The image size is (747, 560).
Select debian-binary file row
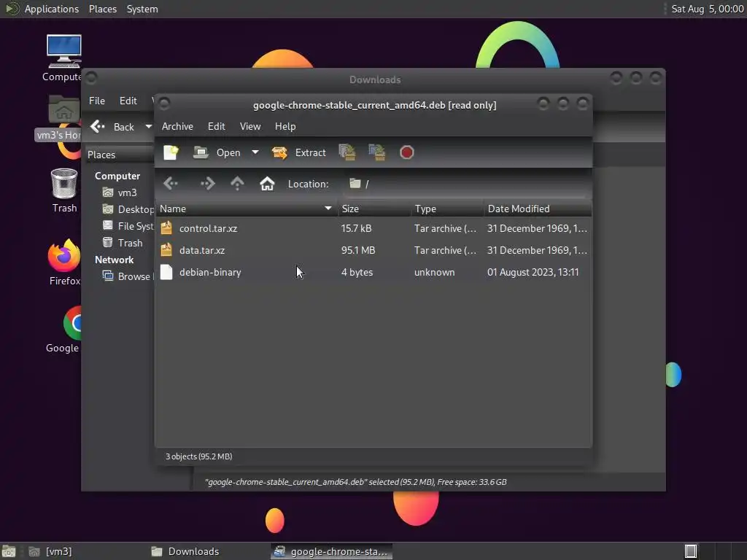pos(373,273)
